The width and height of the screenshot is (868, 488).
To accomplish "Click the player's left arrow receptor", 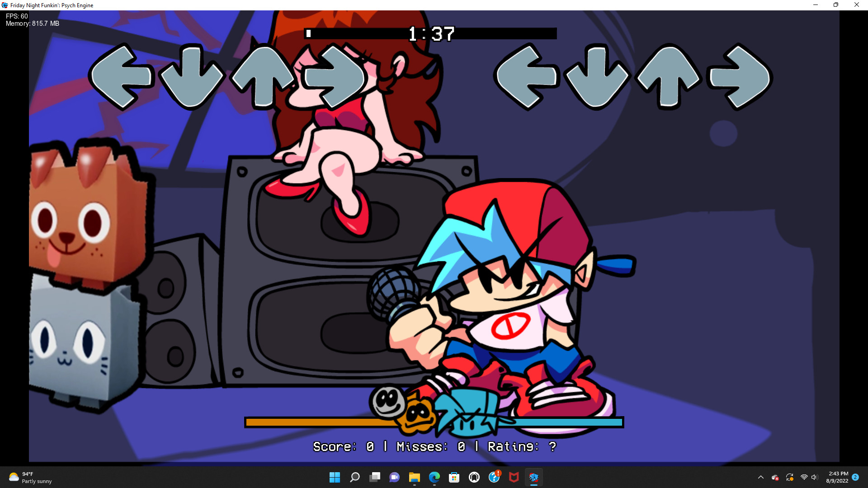I will 527,77.
